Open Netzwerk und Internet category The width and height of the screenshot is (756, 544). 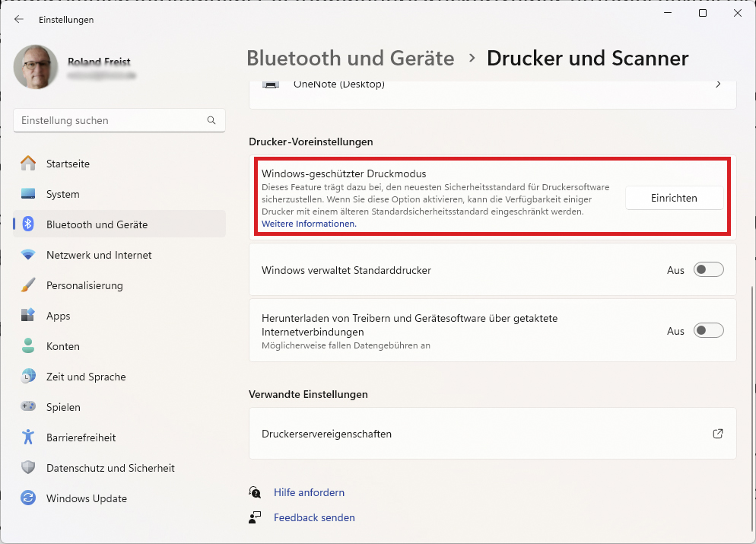pyautogui.click(x=119, y=255)
